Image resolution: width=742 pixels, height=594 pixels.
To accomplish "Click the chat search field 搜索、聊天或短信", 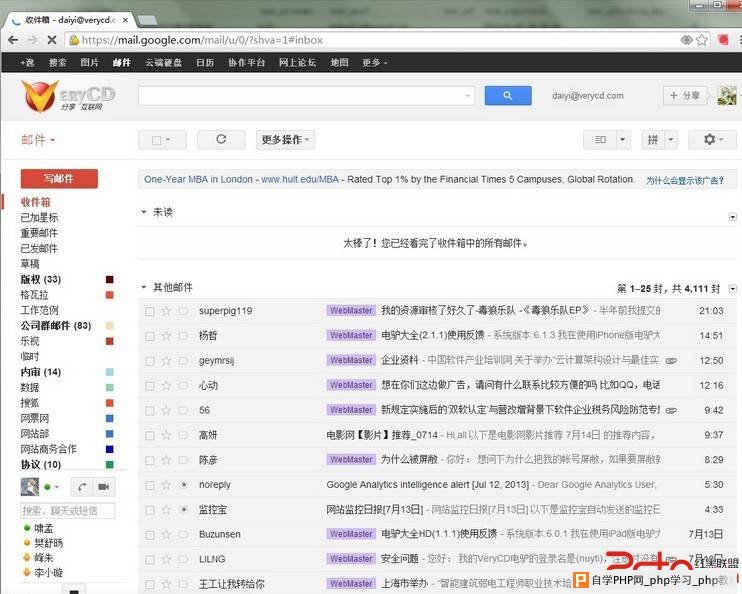I will [x=68, y=511].
